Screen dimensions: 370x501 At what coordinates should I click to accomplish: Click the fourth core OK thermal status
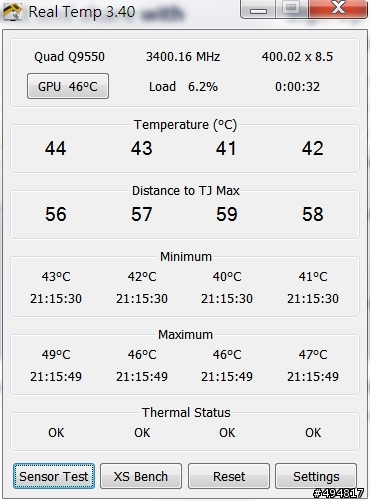pyautogui.click(x=313, y=433)
